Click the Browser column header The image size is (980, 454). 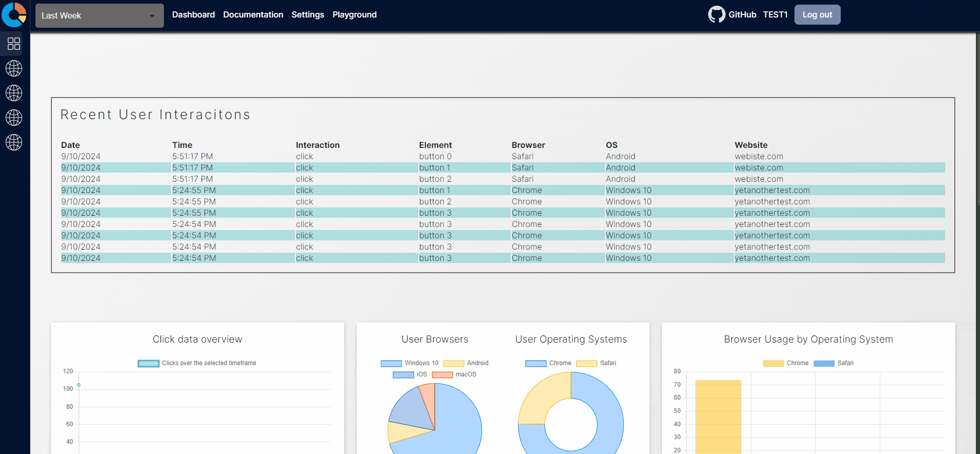click(x=528, y=145)
